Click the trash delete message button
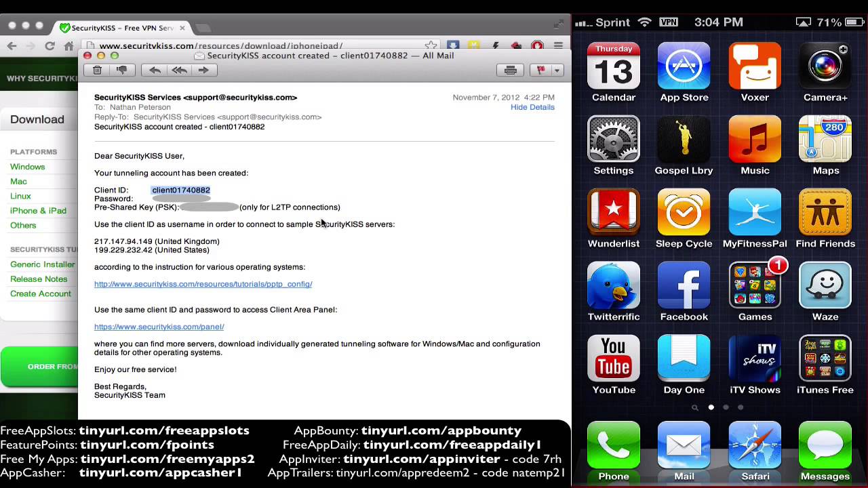This screenshot has height=488, width=868. pyautogui.click(x=97, y=70)
